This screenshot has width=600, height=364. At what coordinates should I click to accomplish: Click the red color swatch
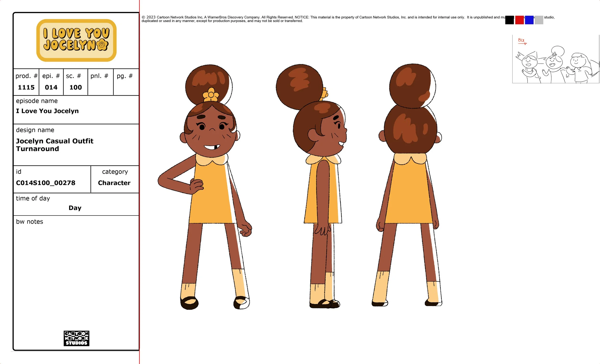[x=519, y=20]
